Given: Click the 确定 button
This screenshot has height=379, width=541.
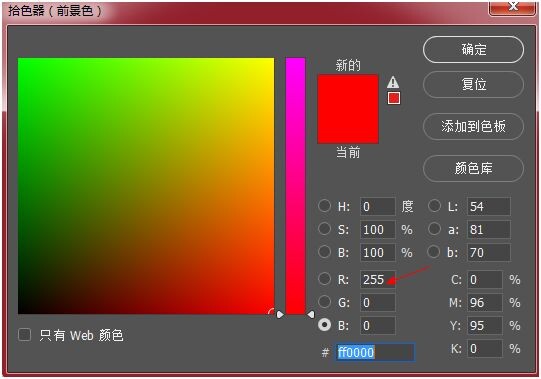Looking at the screenshot, I should coord(473,50).
